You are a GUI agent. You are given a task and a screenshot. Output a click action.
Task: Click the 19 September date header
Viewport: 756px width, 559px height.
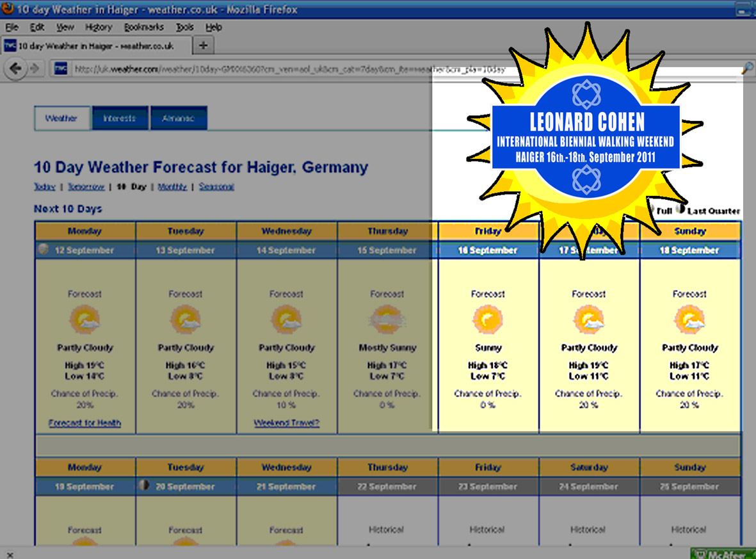tap(84, 487)
